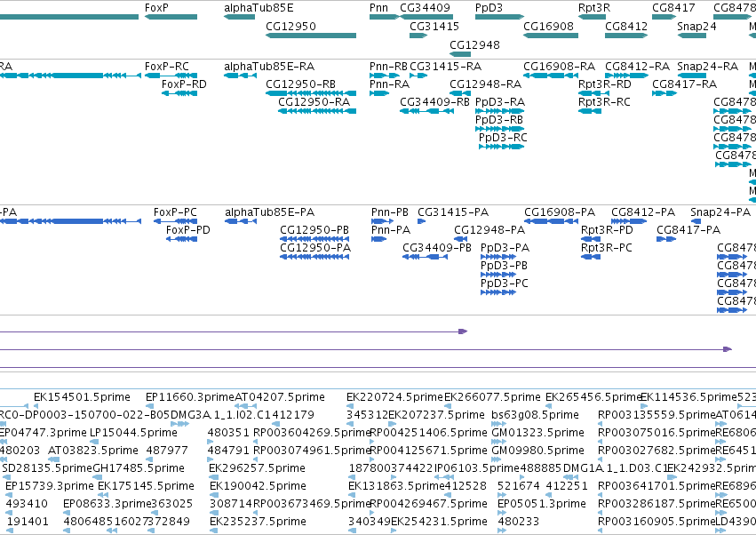756x535 pixels.
Task: Click the AT04207.5prime EST label
Action: [x=280, y=397]
